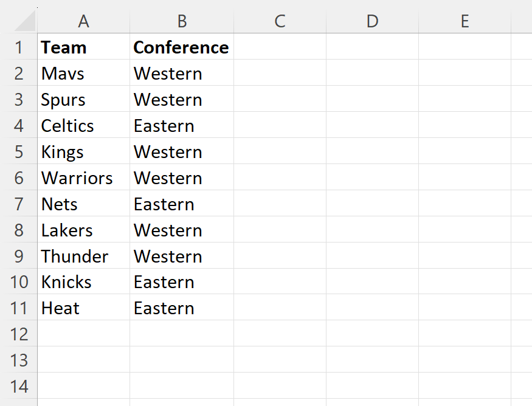
Task: Select column C header
Action: point(280,20)
